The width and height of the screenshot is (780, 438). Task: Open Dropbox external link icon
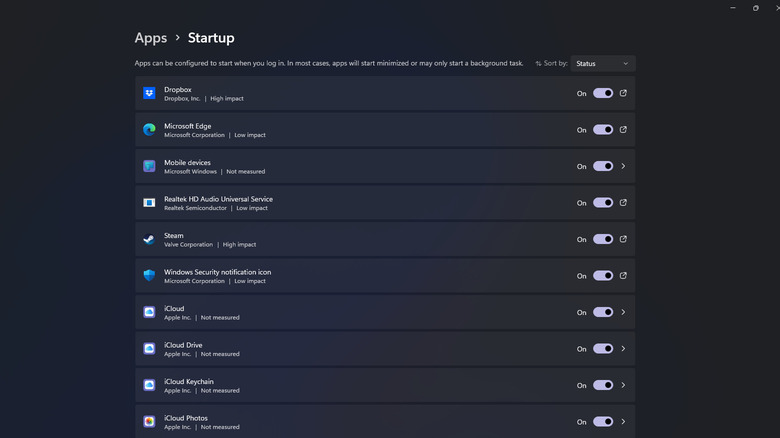click(624, 93)
